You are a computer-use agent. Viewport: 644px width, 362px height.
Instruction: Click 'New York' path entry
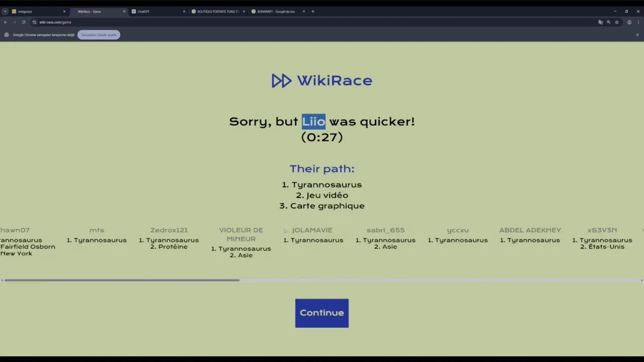[16, 253]
